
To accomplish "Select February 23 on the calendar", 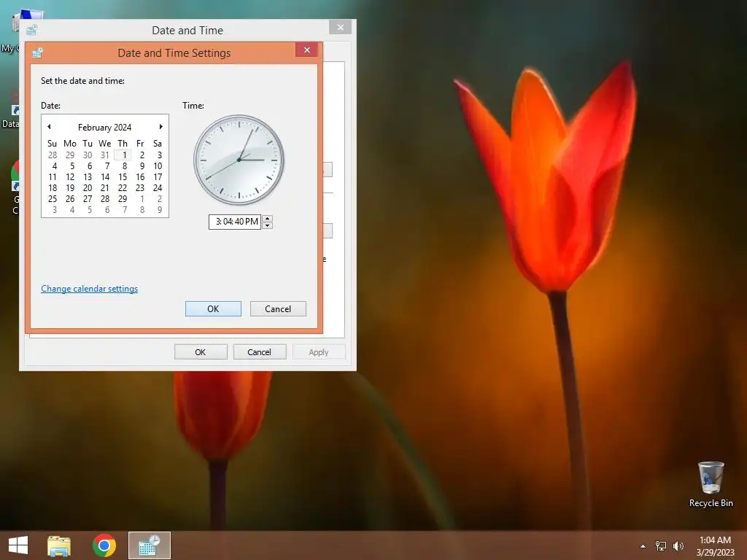I will tap(140, 187).
